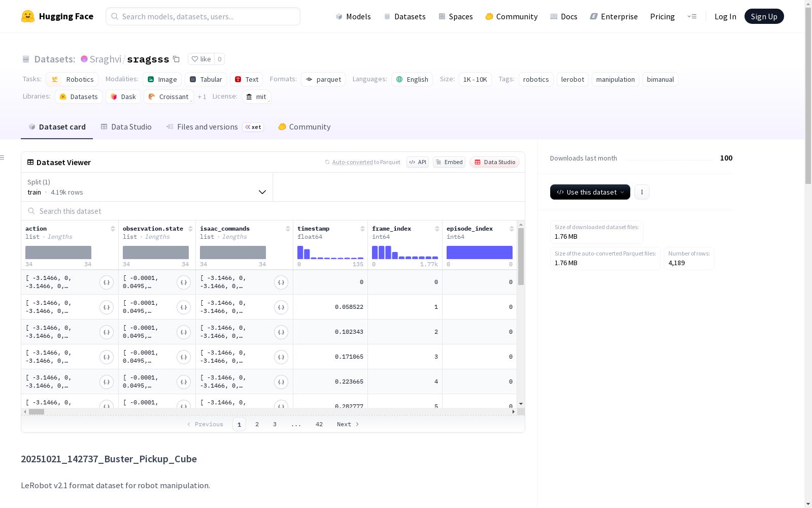The width and height of the screenshot is (812, 508).
Task: Expand isaac_commands cell in timestamp 0 row
Action: [x=281, y=282]
